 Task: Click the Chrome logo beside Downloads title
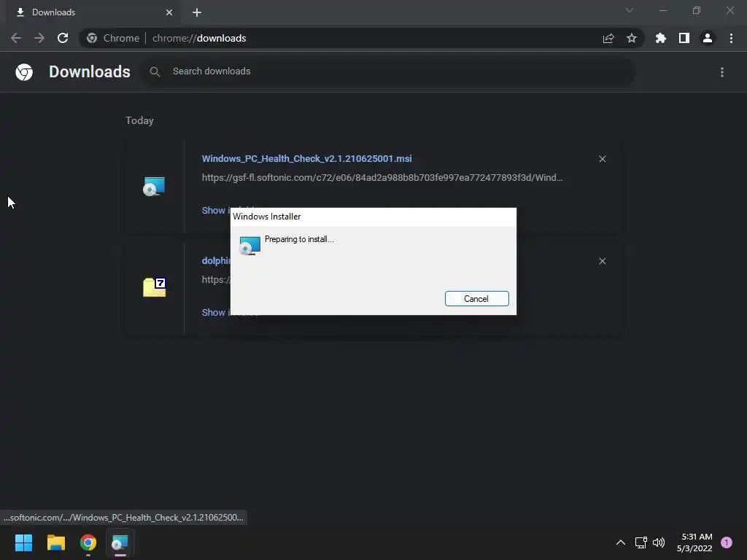24,72
